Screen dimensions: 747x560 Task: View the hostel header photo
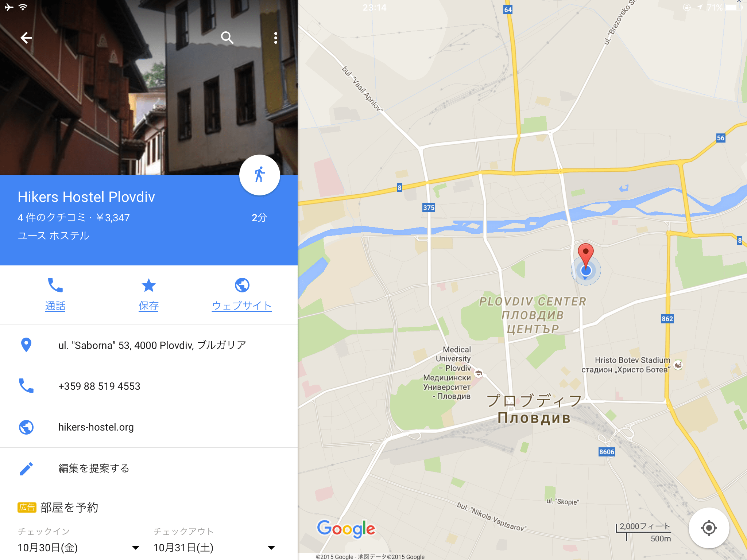[149, 87]
